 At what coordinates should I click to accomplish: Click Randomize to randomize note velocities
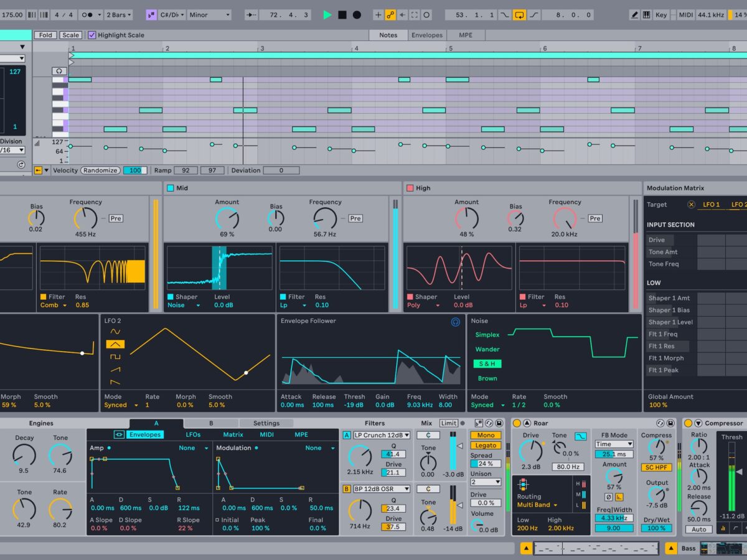100,170
